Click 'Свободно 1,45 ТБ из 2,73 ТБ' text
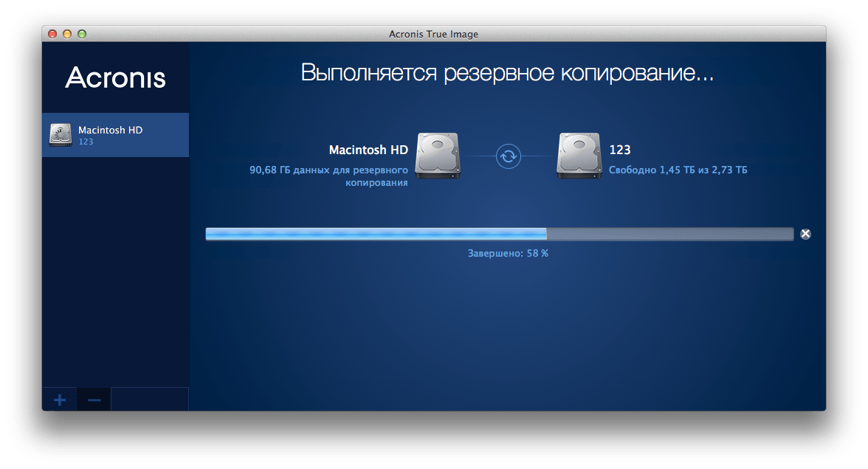Image resolution: width=868 pixels, height=469 pixels. [x=678, y=170]
